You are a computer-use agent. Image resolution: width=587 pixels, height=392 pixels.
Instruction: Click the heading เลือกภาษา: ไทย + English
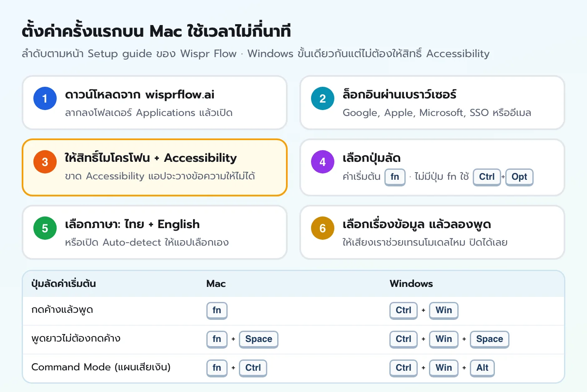click(x=132, y=224)
